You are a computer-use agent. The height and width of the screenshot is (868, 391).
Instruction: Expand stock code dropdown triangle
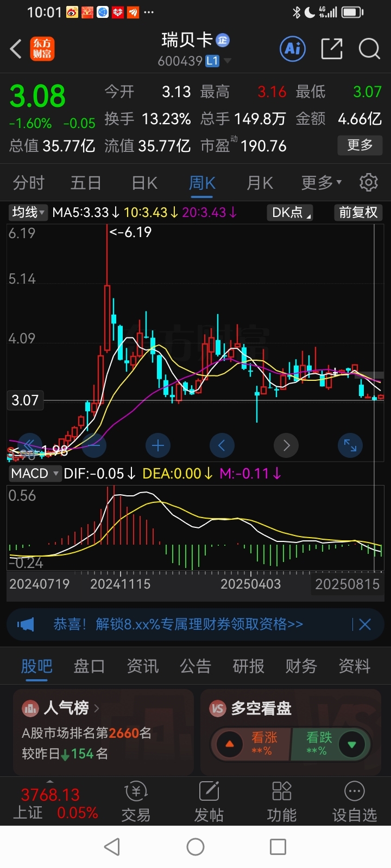click(228, 61)
